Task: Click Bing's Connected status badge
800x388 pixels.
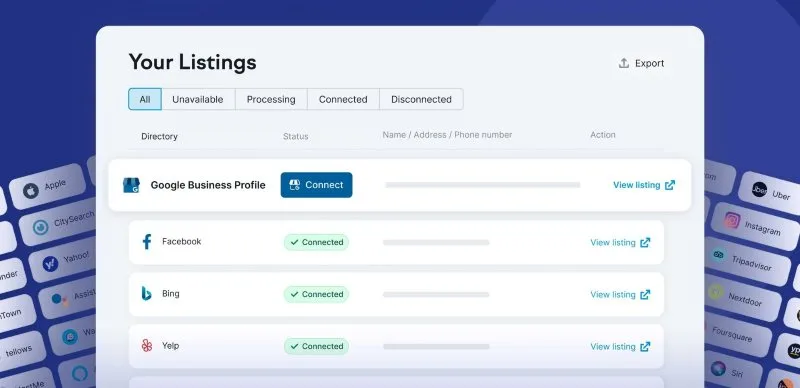Action: coord(316,294)
